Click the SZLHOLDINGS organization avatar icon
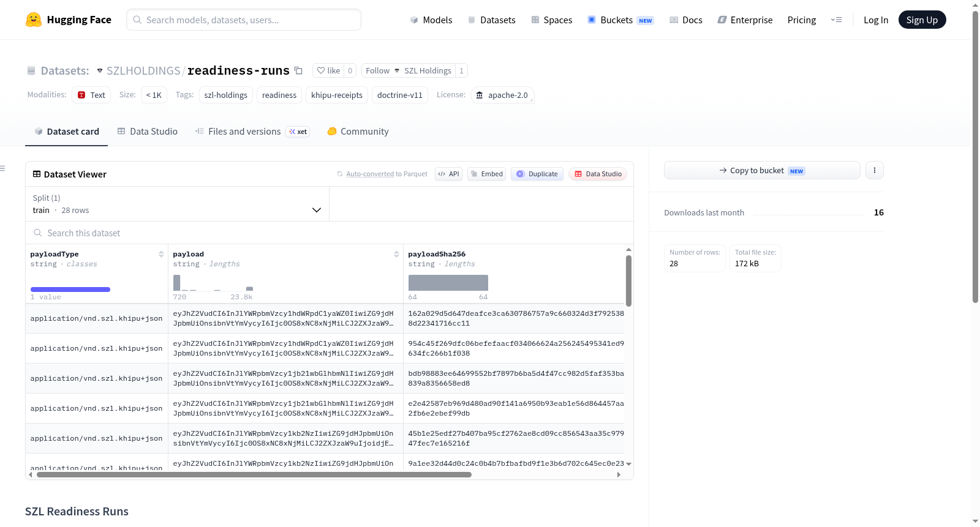The width and height of the screenshot is (980, 527). (100, 70)
